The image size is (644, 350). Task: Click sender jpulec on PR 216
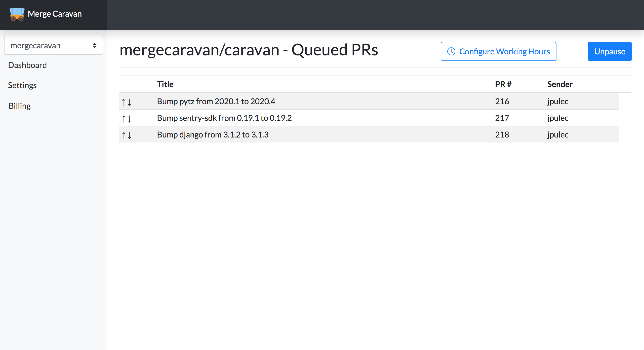[557, 101]
